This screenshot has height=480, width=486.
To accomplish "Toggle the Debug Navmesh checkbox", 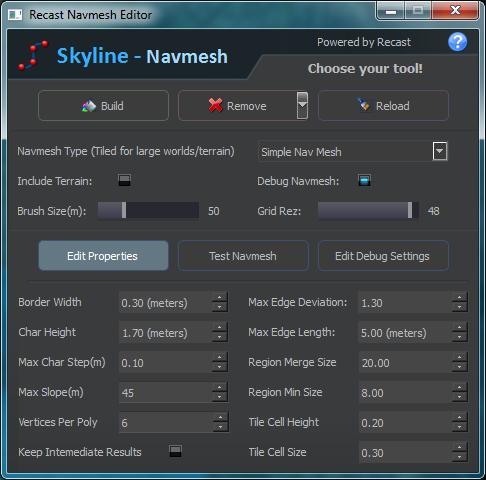I will click(364, 180).
